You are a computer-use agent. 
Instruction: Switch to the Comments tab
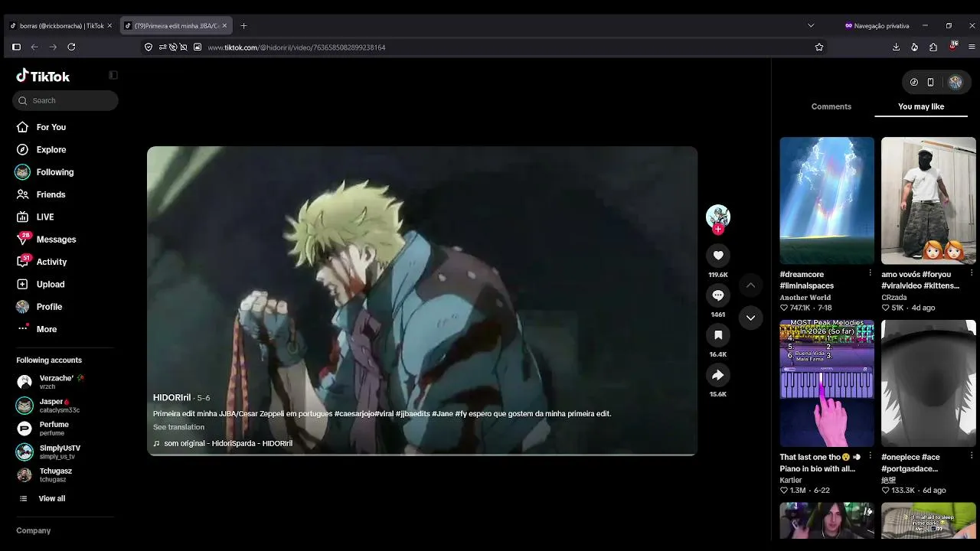click(x=831, y=106)
